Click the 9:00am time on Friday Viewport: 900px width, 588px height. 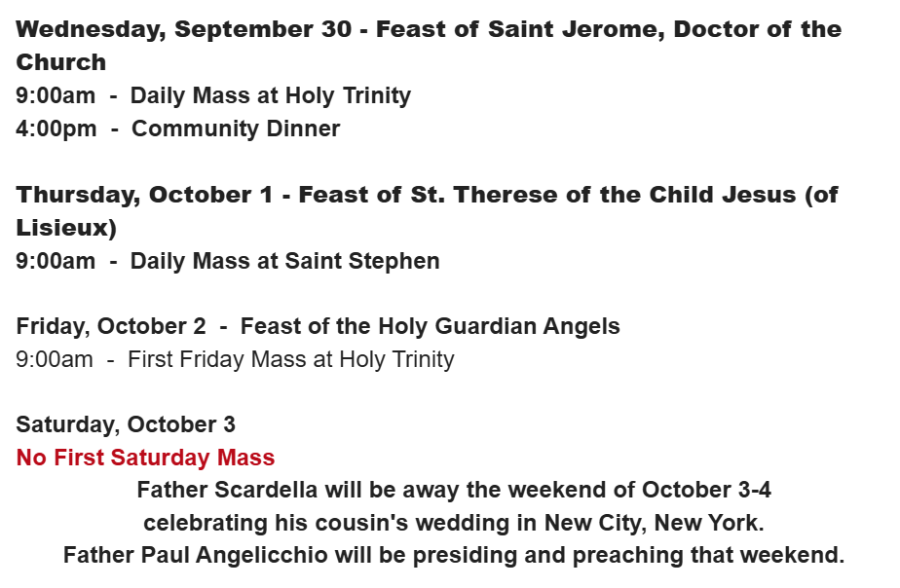coord(55,359)
